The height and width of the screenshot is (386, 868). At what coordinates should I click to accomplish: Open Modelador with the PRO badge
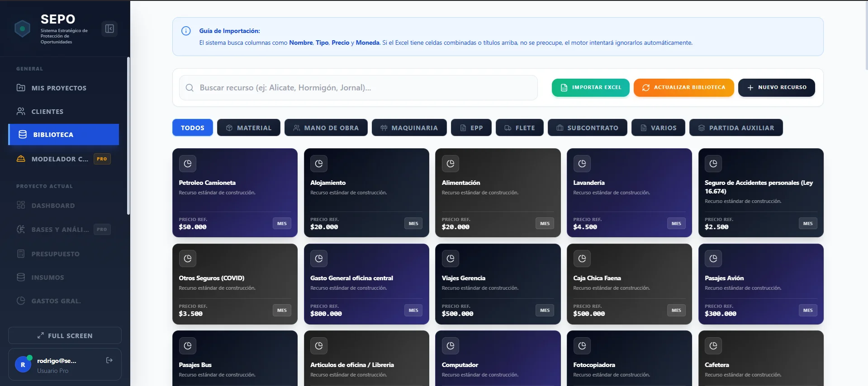click(60, 159)
